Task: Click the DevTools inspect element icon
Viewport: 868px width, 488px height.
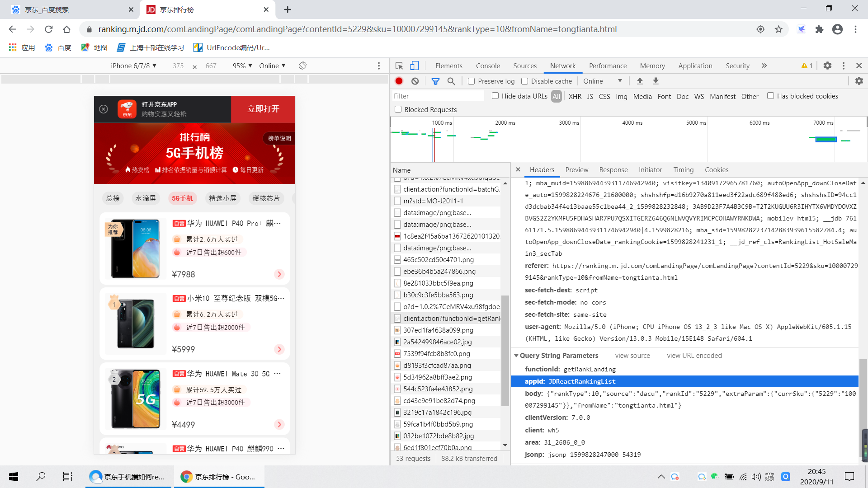Action: click(399, 66)
